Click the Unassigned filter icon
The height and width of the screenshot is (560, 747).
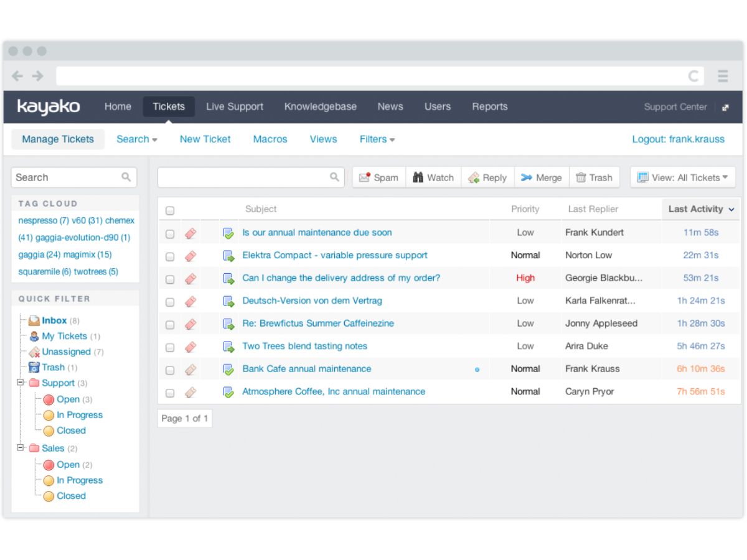pos(34,352)
